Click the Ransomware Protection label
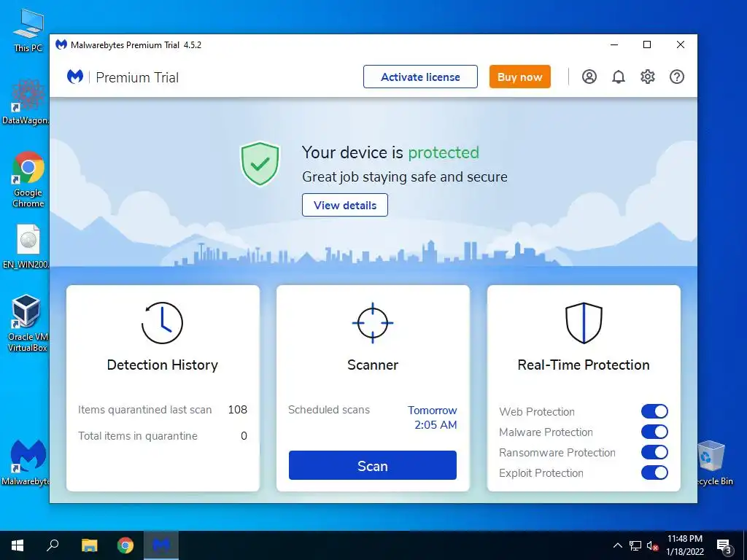The width and height of the screenshot is (747, 560). [x=557, y=453]
